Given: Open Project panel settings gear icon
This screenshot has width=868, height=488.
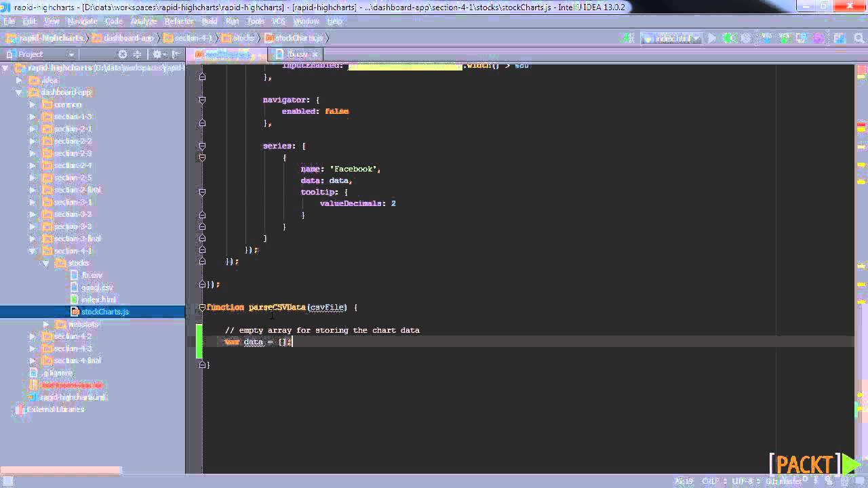Looking at the screenshot, I should point(157,54).
